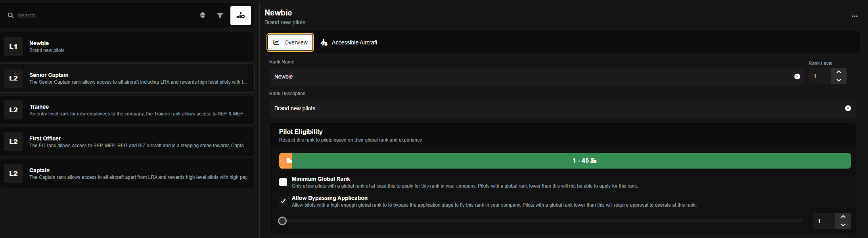This screenshot has width=868, height=238.
Task: Click into the Search ranks field
Action: (x=99, y=15)
